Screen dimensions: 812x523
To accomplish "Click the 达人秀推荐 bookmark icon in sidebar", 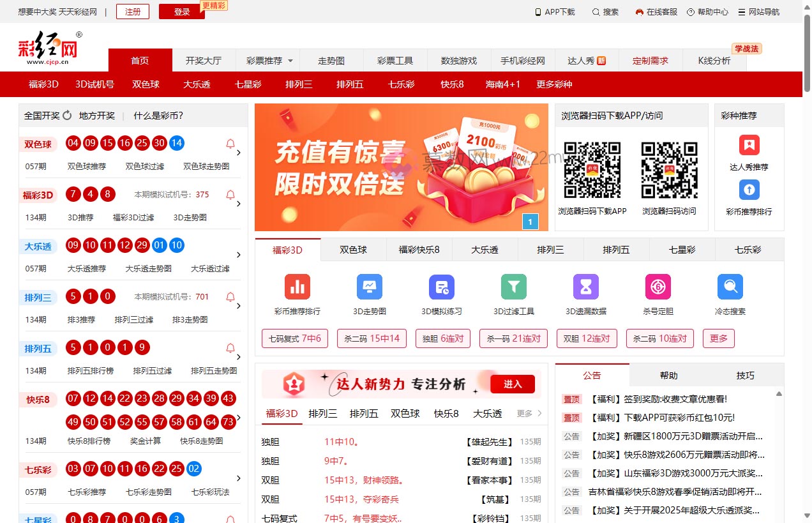I will point(748,146).
